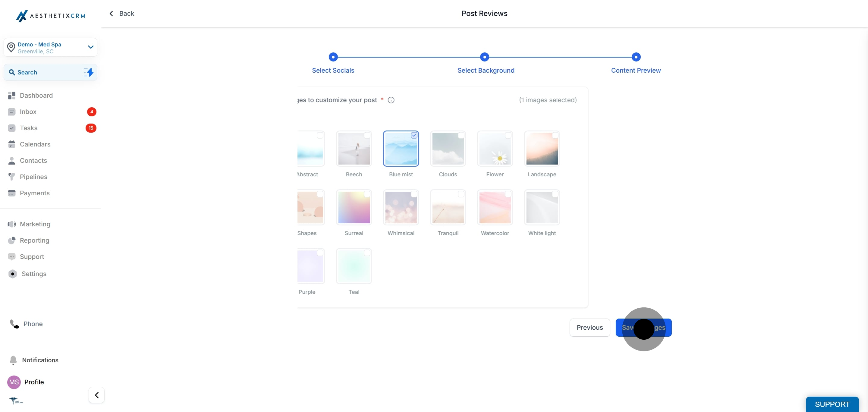Click the Search field in sidebar

click(51, 72)
